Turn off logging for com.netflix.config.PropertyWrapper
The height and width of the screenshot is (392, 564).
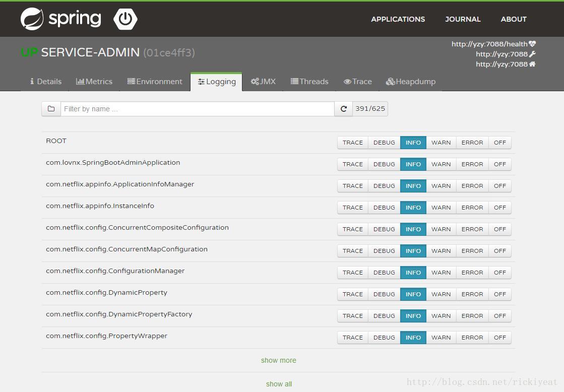(x=499, y=337)
